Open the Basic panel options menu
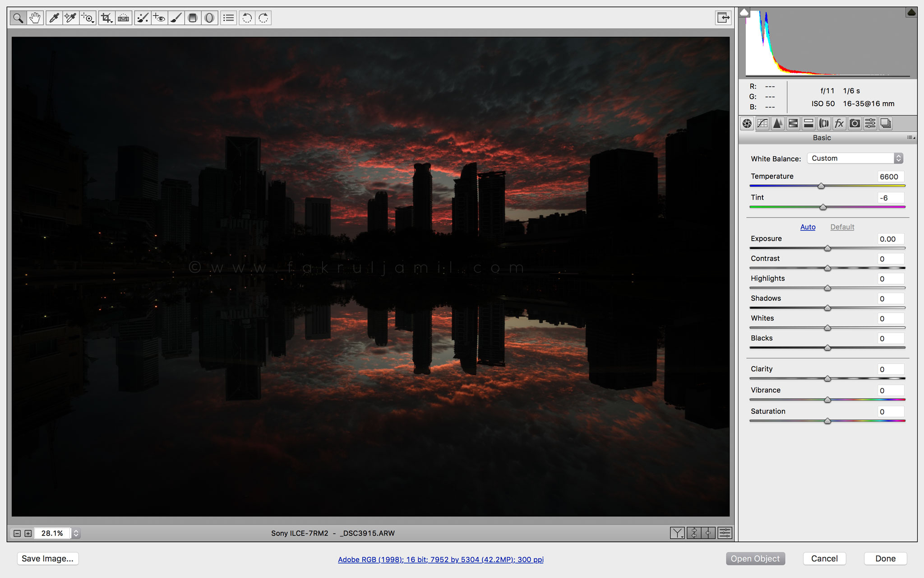This screenshot has width=924, height=578. pyautogui.click(x=911, y=138)
